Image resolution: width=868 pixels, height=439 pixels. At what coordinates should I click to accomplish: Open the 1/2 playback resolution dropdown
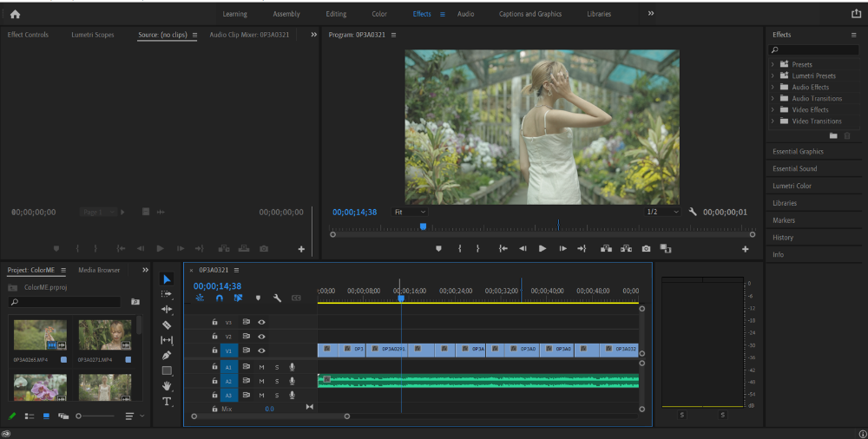pyautogui.click(x=662, y=212)
